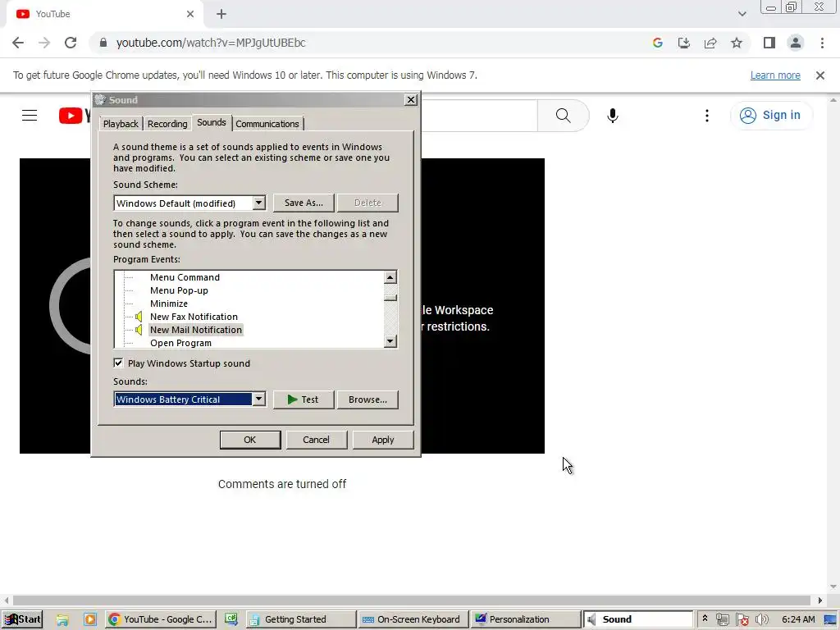Switch to the Recording tab
The width and height of the screenshot is (840, 630).
167,124
